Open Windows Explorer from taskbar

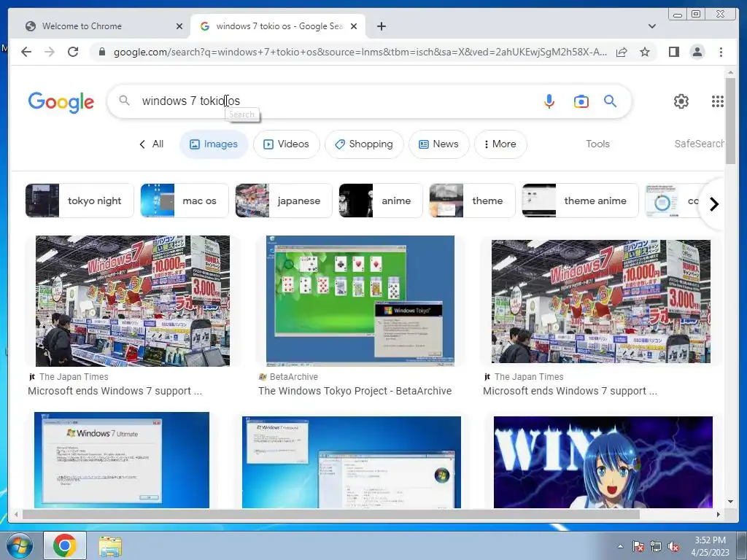(110, 545)
